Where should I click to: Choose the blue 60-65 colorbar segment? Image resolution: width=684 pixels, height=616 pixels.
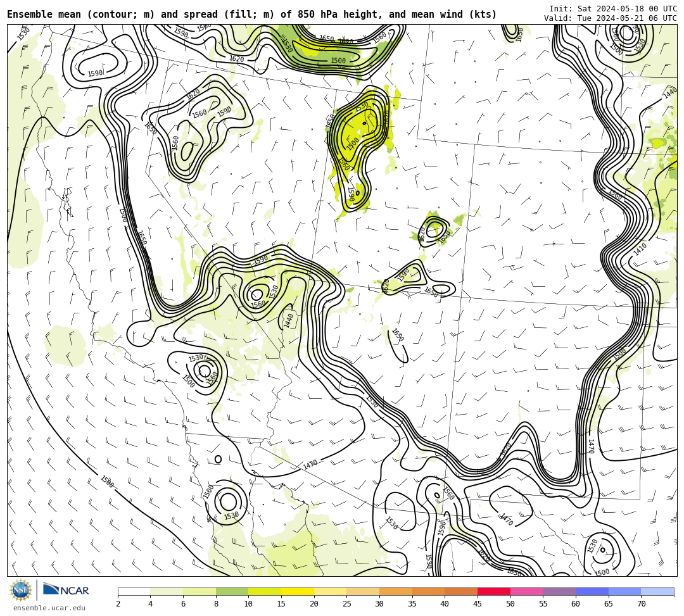tap(592, 591)
